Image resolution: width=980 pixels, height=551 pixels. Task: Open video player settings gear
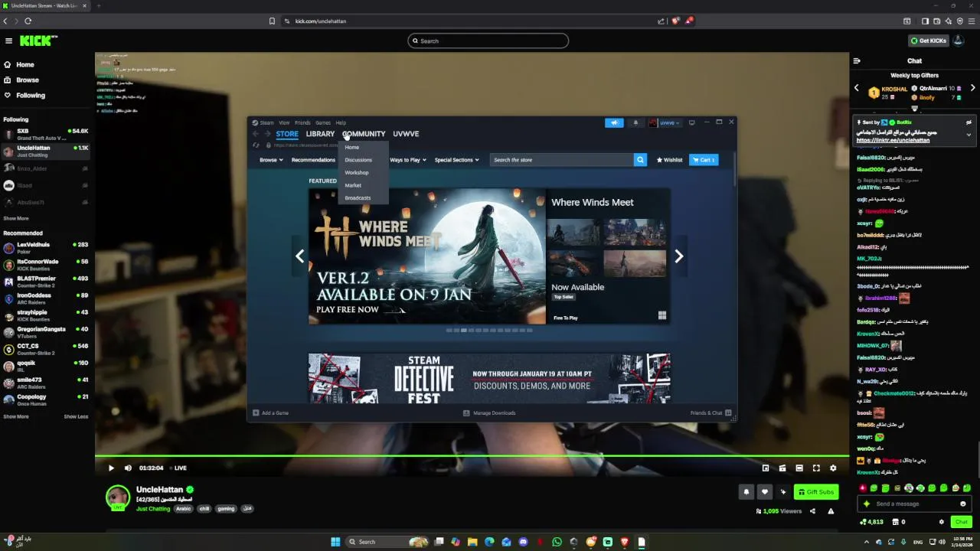click(833, 468)
